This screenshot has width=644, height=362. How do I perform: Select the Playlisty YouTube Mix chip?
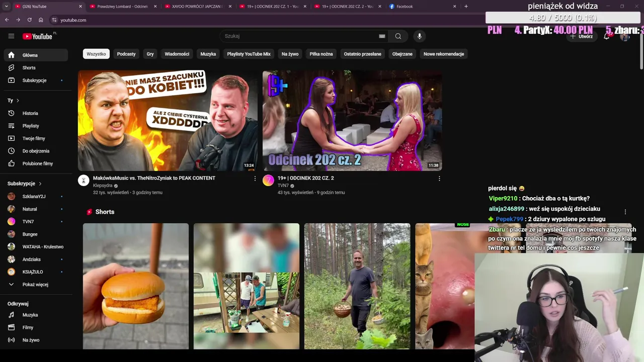pyautogui.click(x=249, y=54)
